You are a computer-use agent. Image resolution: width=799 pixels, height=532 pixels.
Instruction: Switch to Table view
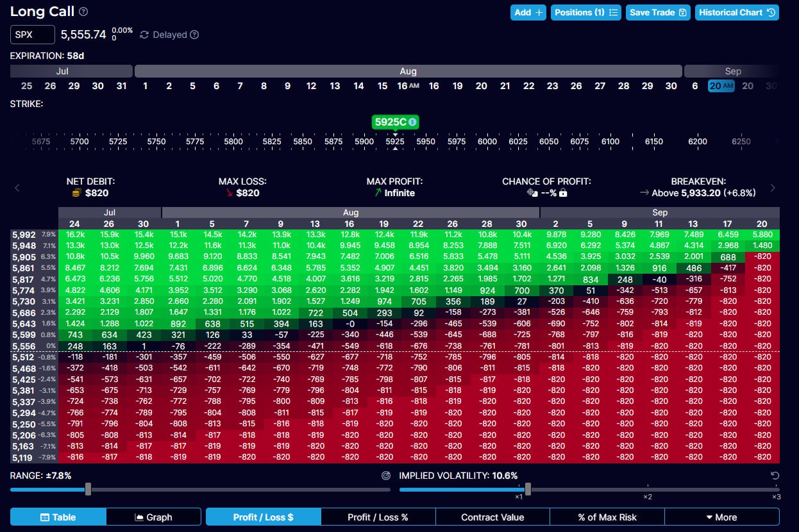(x=58, y=517)
